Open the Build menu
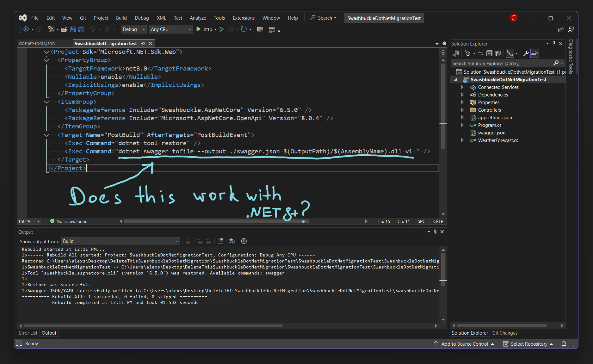This screenshot has width=593, height=364. click(x=121, y=18)
